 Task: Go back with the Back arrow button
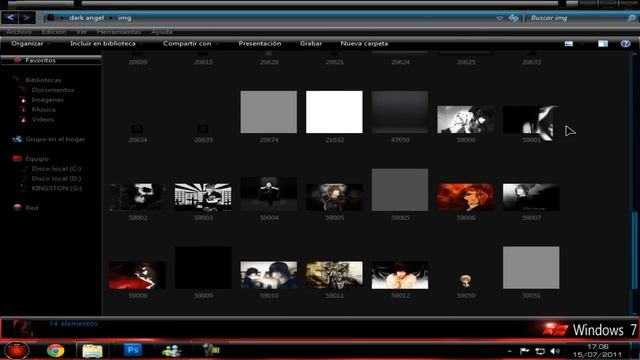point(10,18)
